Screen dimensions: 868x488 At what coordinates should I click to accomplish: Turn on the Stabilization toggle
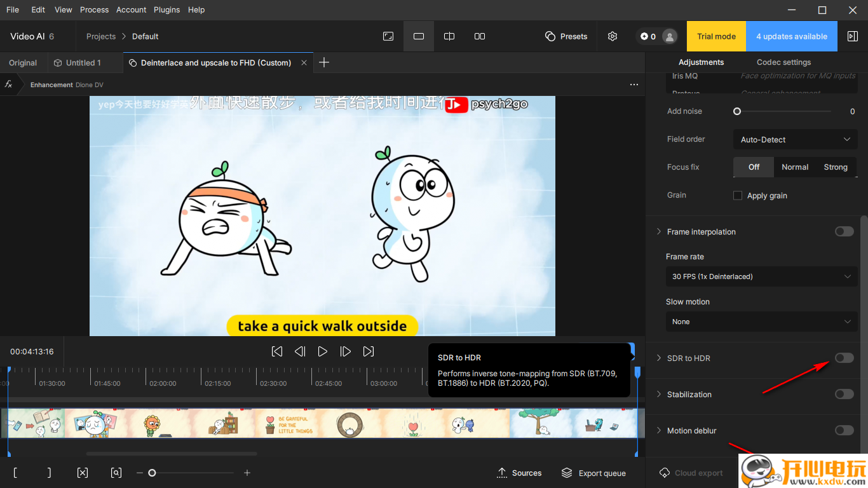pyautogui.click(x=844, y=395)
